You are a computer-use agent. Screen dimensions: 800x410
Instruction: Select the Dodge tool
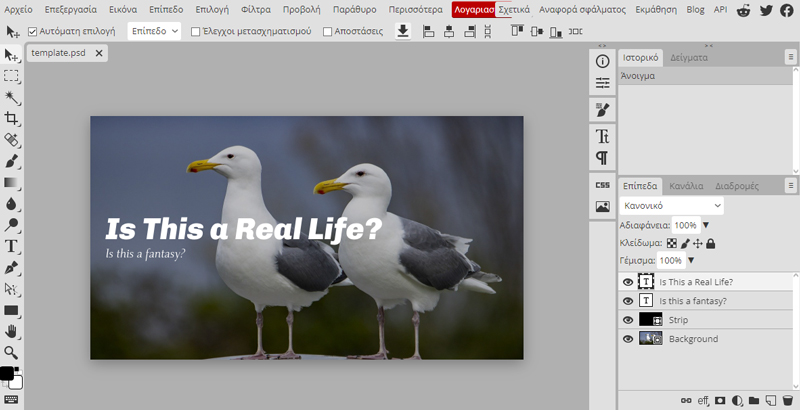coord(11,225)
